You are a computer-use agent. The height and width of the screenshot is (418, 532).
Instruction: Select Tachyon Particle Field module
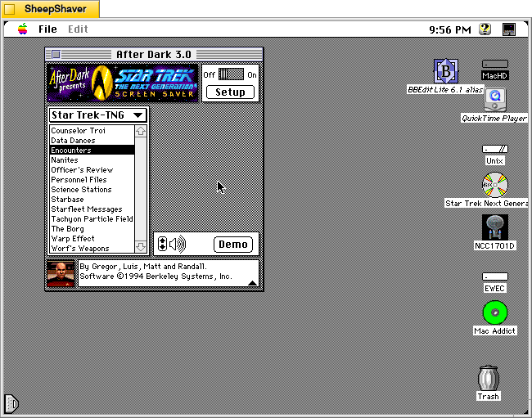(x=92, y=219)
